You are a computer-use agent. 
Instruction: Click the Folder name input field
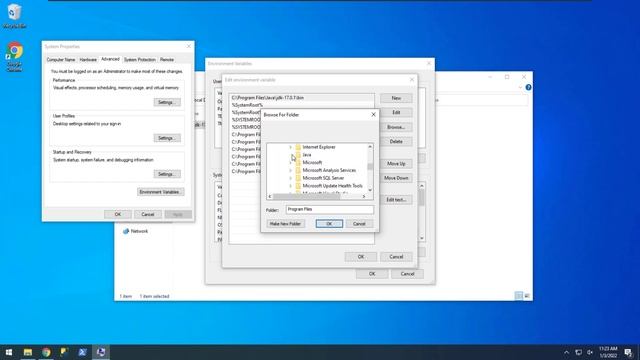[x=330, y=209]
